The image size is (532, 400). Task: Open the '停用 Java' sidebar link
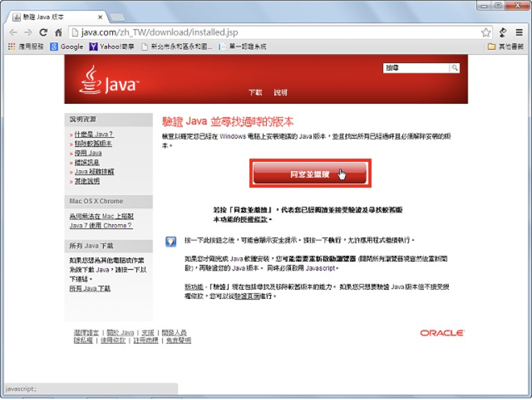[88, 153]
